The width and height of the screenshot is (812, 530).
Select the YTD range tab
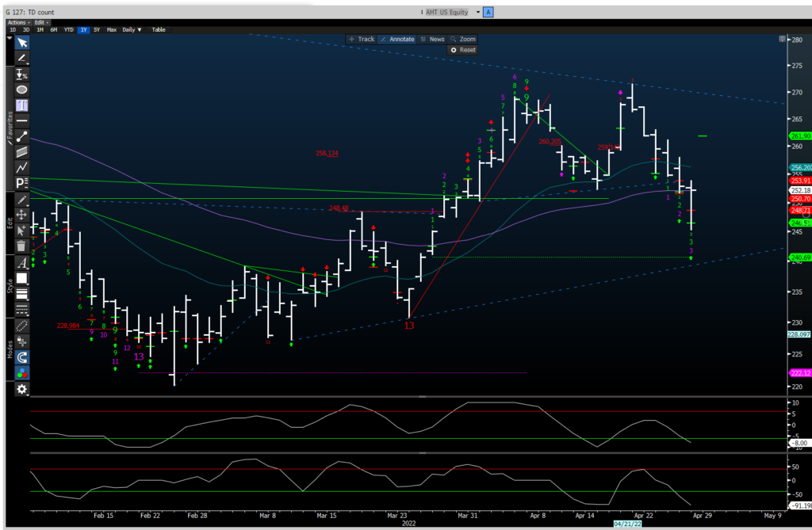coord(68,29)
